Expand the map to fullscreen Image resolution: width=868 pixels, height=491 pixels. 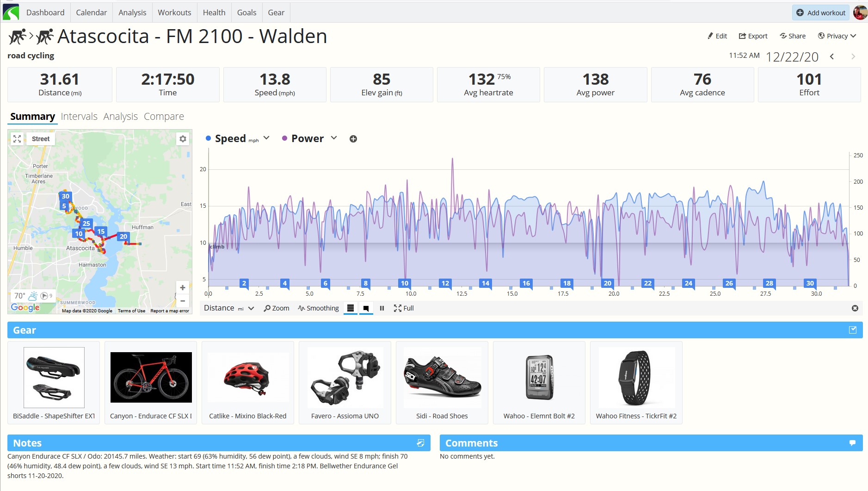[x=17, y=139]
